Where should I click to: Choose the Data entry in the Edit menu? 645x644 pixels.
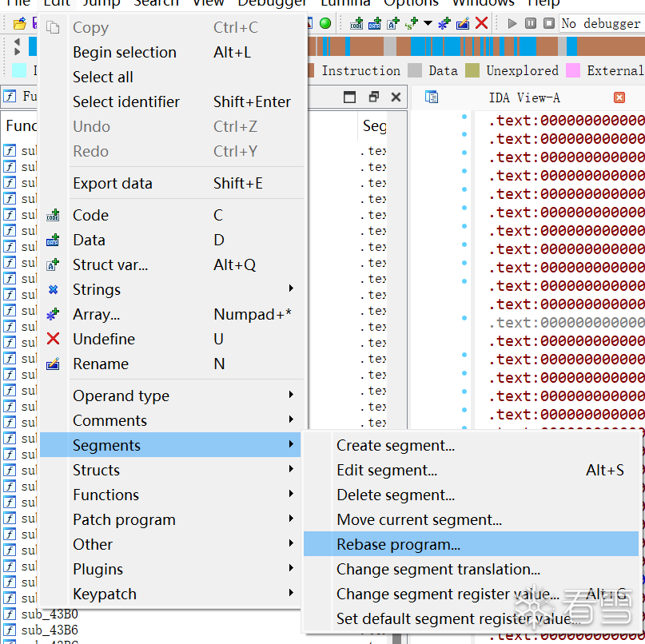[x=172, y=240]
